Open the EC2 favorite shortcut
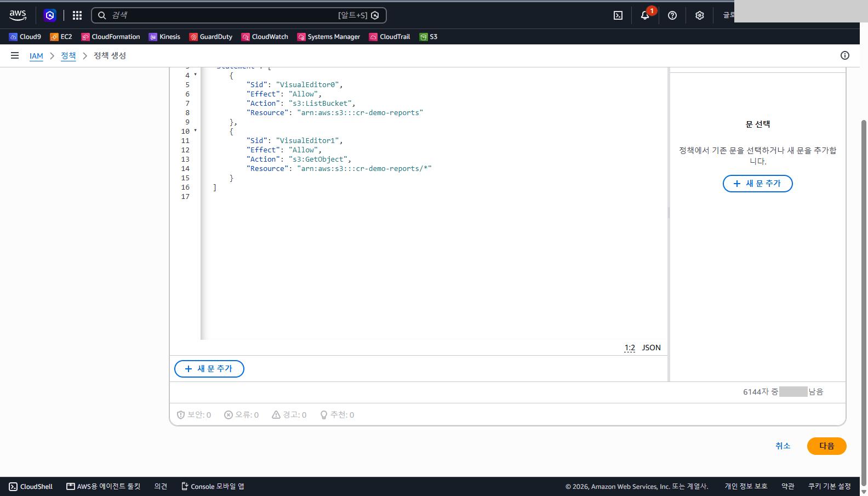Screen dimensions: 868x496 (61, 37)
